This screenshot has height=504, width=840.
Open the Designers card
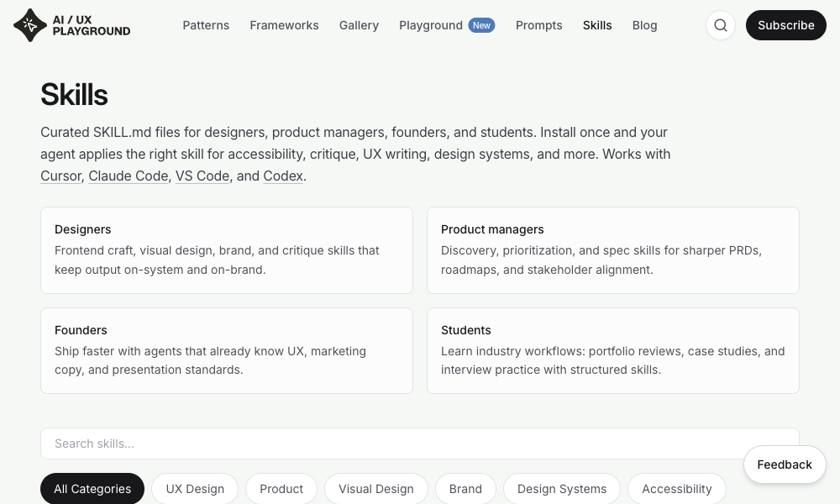click(227, 250)
